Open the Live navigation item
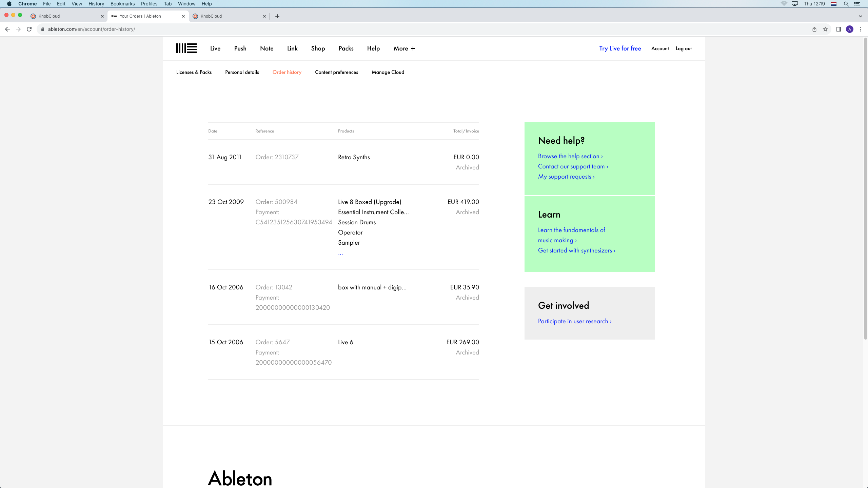The height and width of the screenshot is (488, 868). click(215, 48)
